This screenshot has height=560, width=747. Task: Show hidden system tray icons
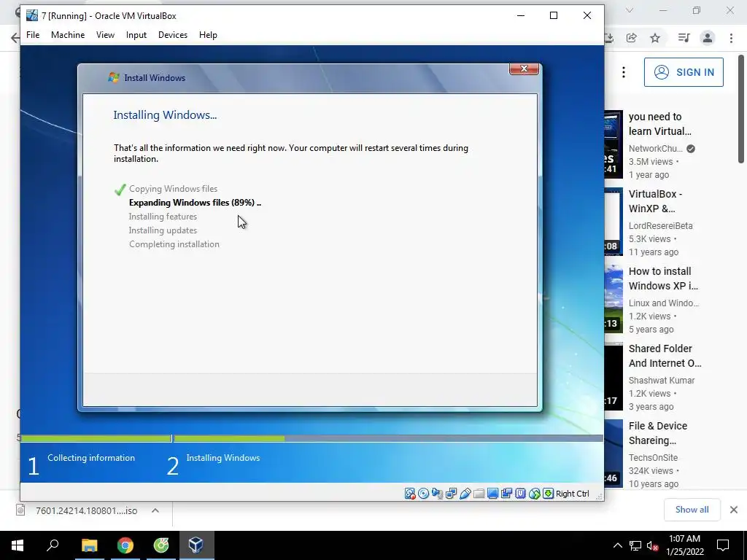tap(617, 545)
